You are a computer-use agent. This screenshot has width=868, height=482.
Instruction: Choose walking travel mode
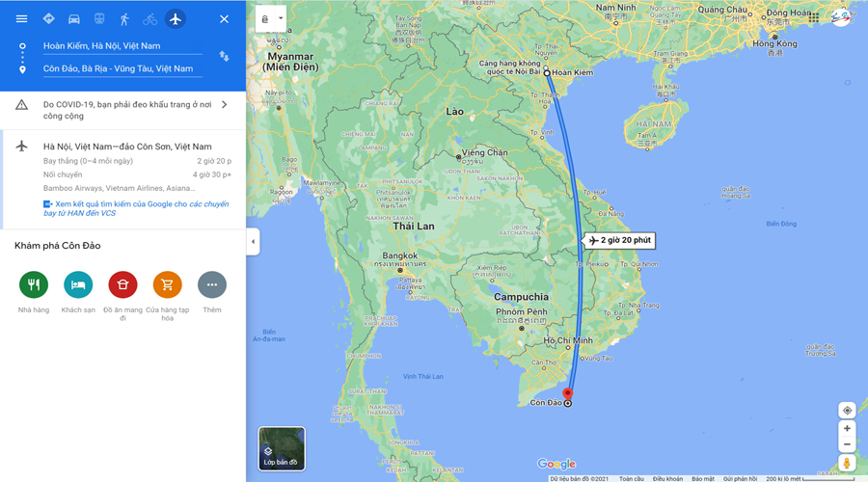(124, 19)
